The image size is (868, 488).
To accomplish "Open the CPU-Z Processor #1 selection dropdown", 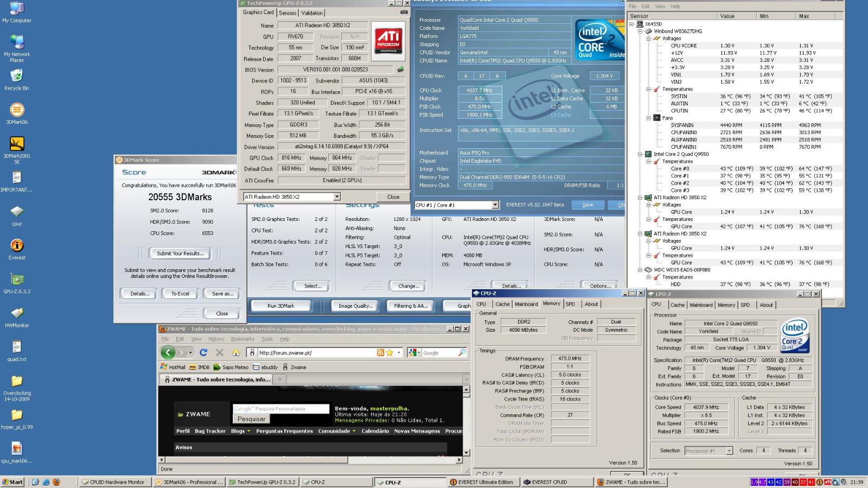I will tap(729, 451).
